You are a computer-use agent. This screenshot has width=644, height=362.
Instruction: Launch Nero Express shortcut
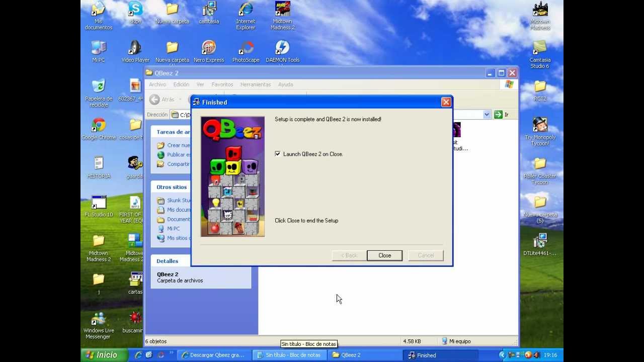[209, 51]
